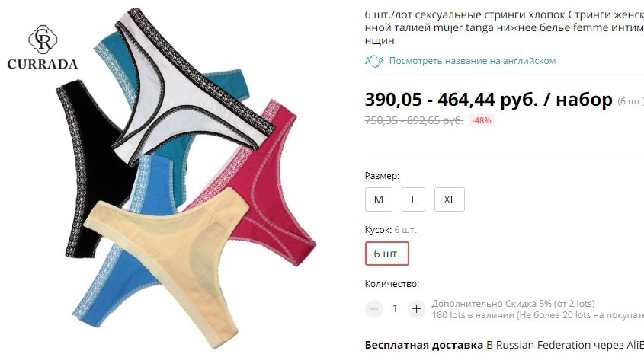
Task: Click the product title text
Action: (x=505, y=27)
